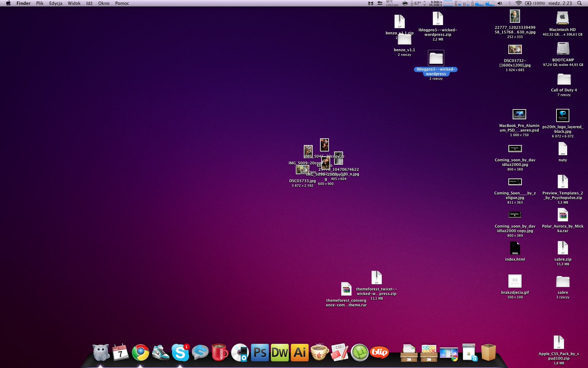Select brakzdjecia.gif file

coord(515,281)
